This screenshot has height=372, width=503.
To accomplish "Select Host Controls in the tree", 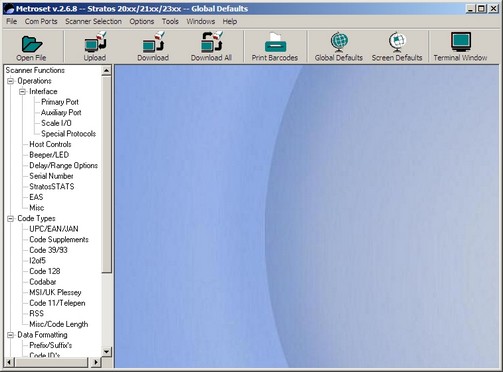I will (x=50, y=144).
